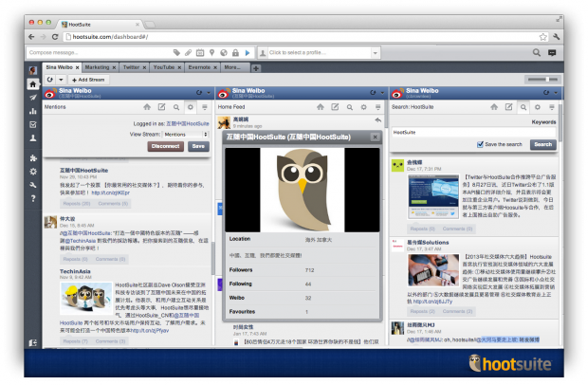Viewport: 588px width, 385px height.
Task: Click the Search button under Keywords
Action: (542, 144)
